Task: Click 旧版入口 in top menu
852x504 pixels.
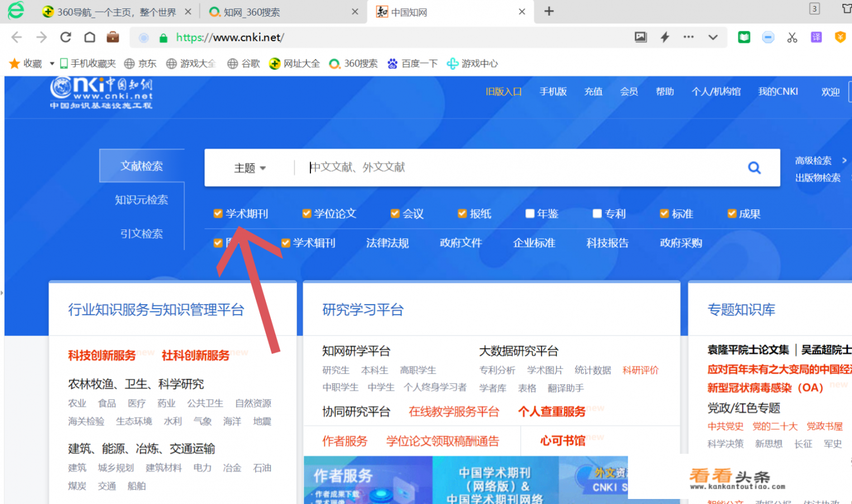Action: point(504,92)
